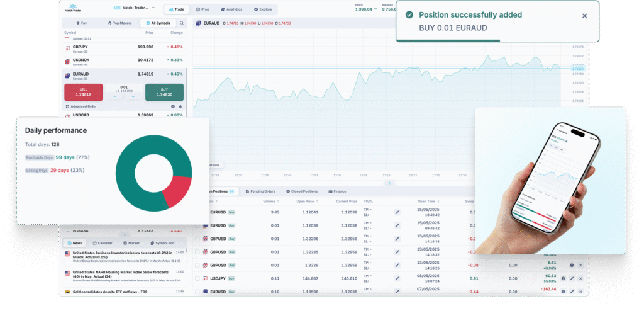This screenshot has height=318, width=644.
Task: Show info for the USDJPY 60.53 profit row
Action: (563, 278)
